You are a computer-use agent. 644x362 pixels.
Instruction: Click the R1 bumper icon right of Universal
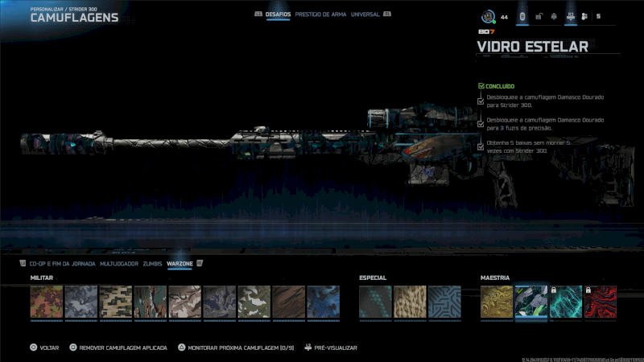point(387,14)
